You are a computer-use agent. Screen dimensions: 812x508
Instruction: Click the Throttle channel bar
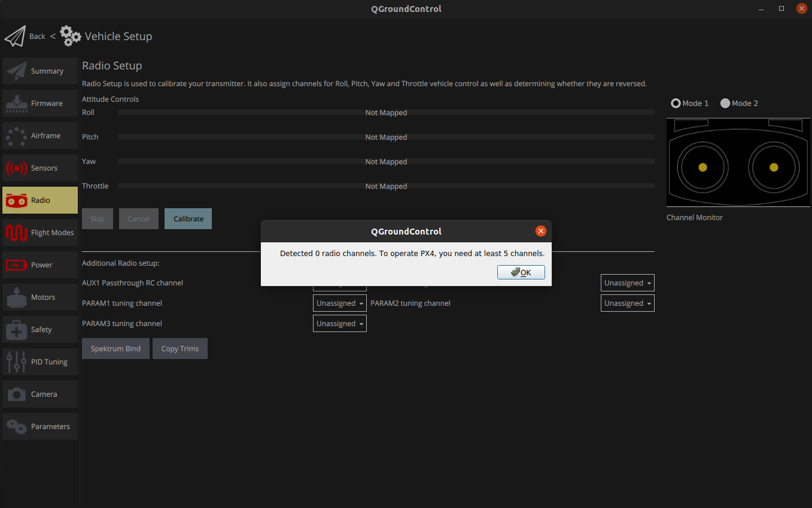(x=386, y=186)
